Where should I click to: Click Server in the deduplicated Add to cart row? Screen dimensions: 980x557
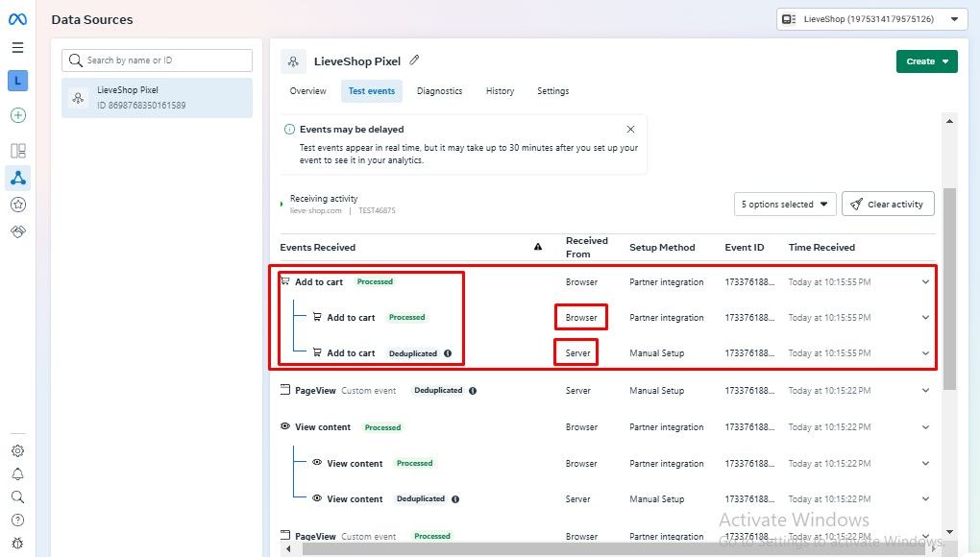[577, 353]
